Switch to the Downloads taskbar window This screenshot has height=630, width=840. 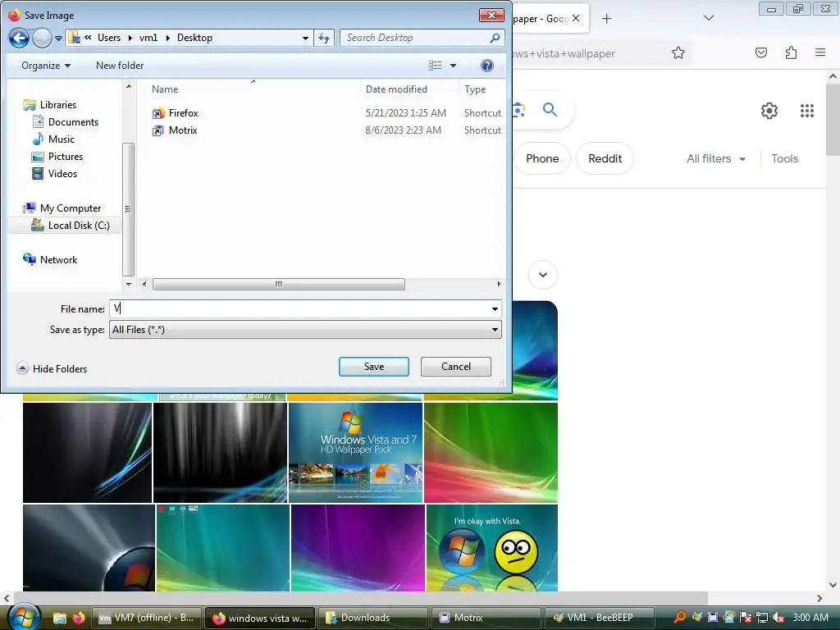pyautogui.click(x=373, y=618)
